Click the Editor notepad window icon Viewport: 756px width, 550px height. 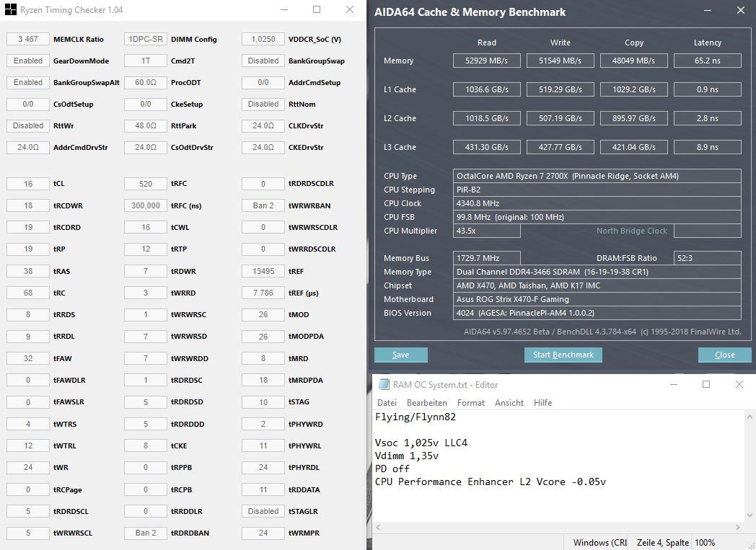(384, 384)
